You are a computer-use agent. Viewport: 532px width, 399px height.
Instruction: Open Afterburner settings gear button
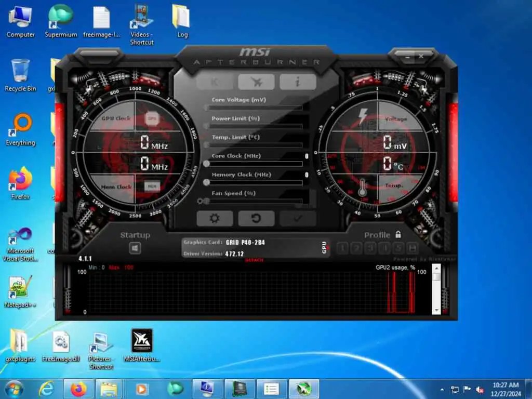(x=215, y=219)
